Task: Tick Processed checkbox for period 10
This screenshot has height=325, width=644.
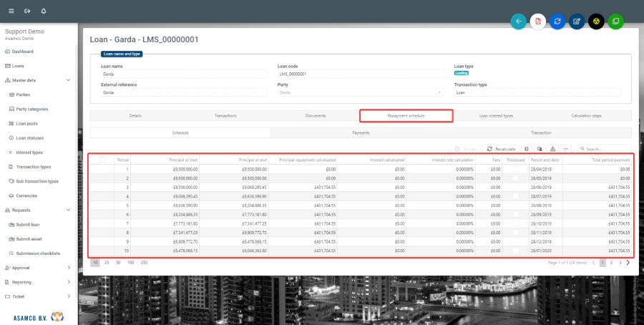Action: [515, 251]
